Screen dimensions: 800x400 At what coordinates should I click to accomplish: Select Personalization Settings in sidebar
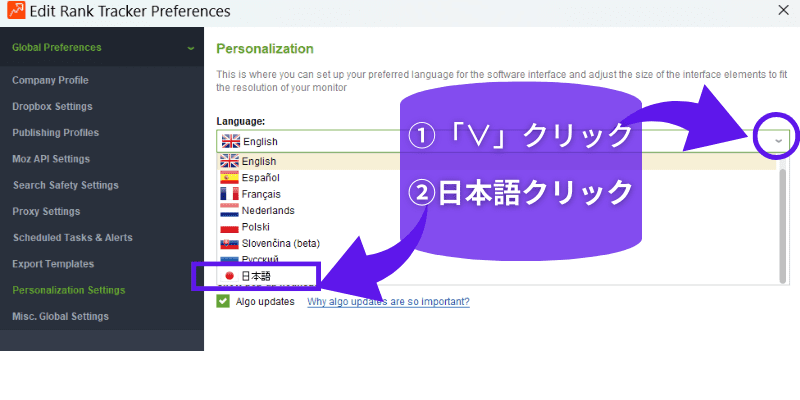pos(69,290)
